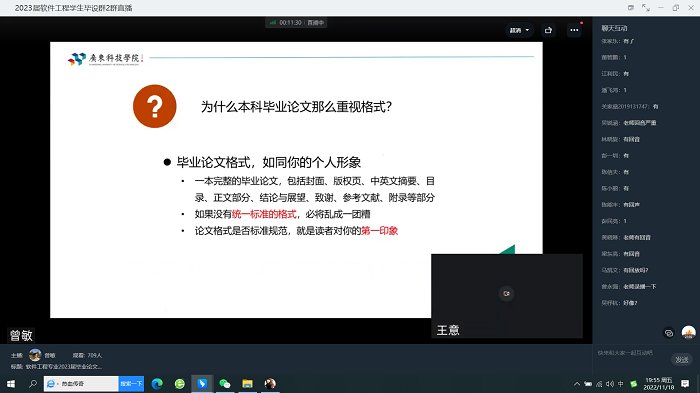Open WeChat from the taskbar
The image size is (700, 393).
(x=225, y=384)
